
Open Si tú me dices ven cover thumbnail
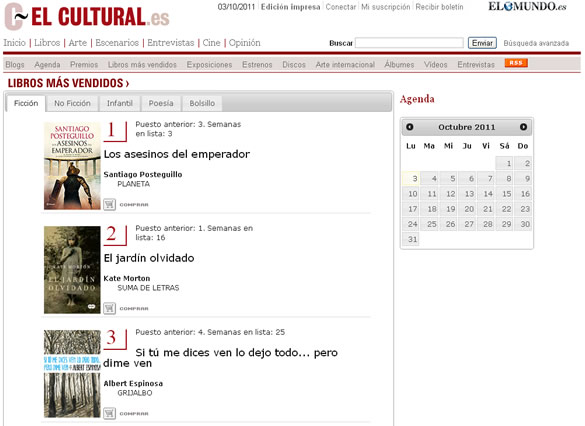pyautogui.click(x=72, y=374)
